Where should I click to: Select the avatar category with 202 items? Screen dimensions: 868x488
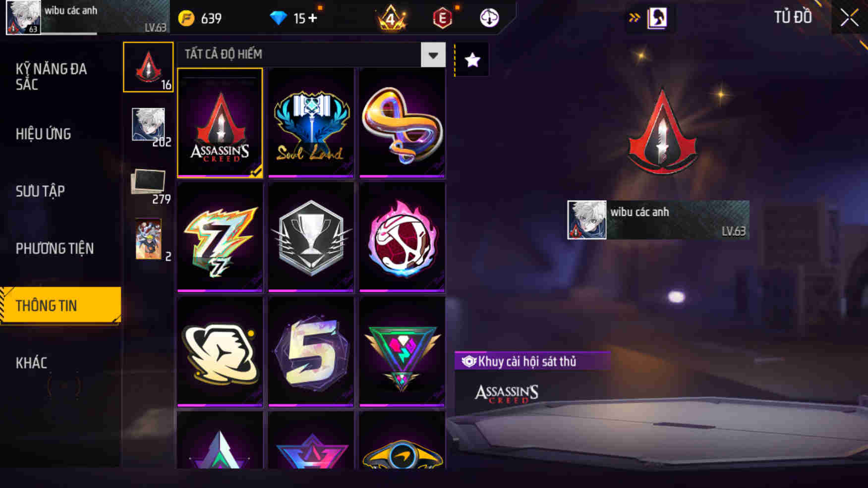click(149, 126)
